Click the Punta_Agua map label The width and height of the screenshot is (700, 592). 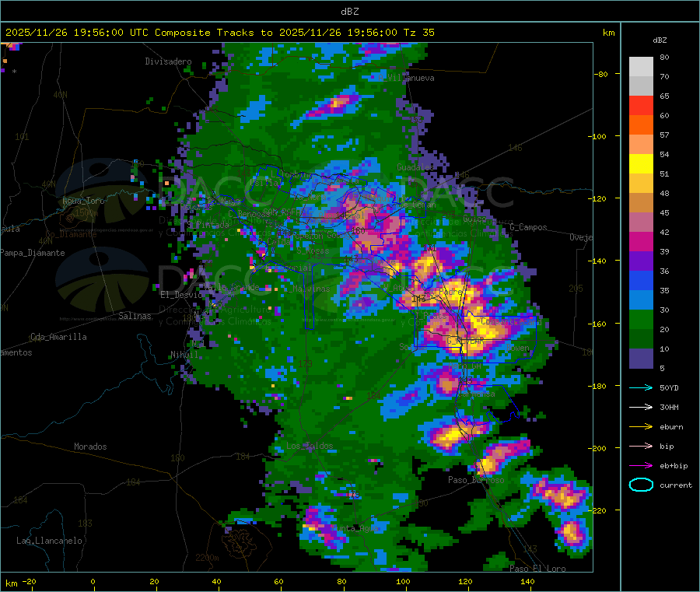click(355, 529)
